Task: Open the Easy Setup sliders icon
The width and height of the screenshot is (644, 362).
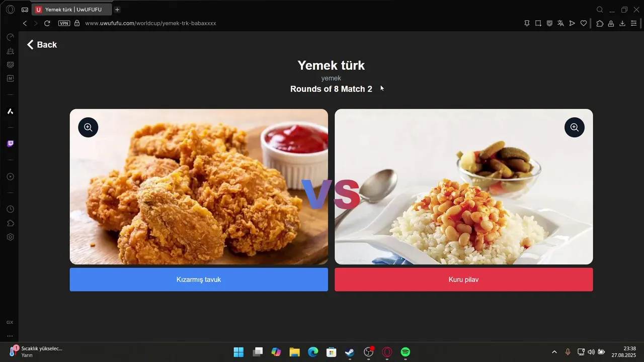Action: [634, 23]
